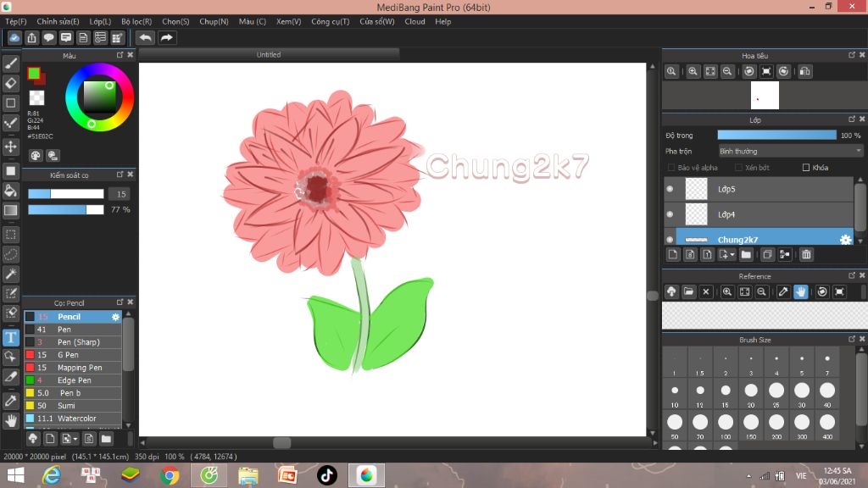
Task: Open Pencil brush settings gear
Action: [115, 317]
